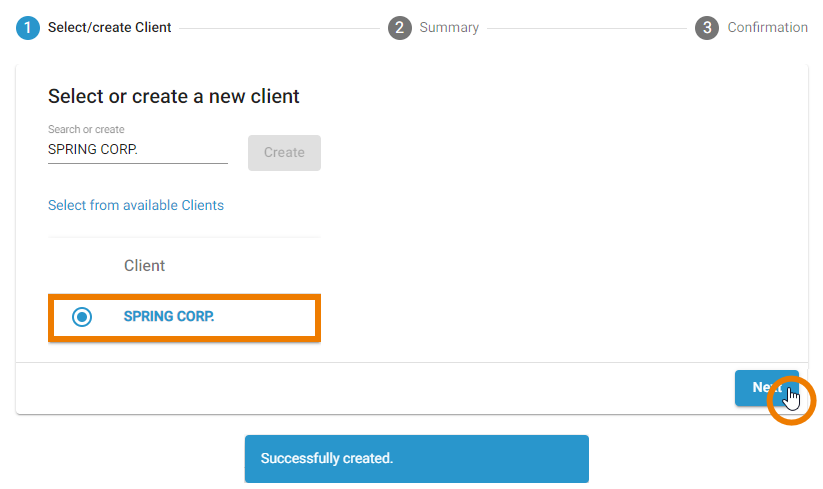The image size is (823, 489).
Task: Click the Client column header
Action: coord(144,266)
